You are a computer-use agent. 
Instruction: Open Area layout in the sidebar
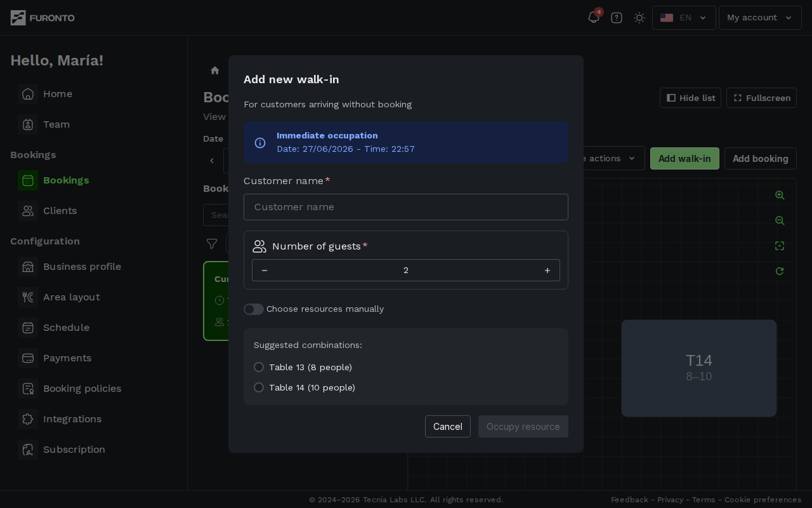[x=72, y=297]
